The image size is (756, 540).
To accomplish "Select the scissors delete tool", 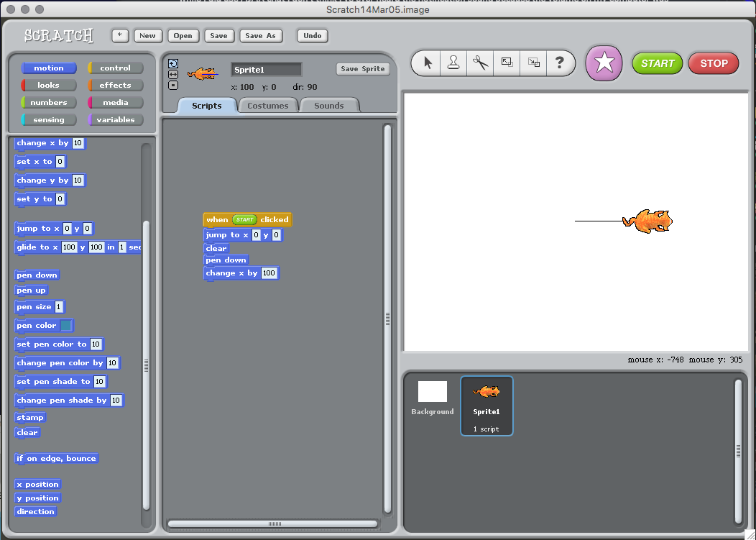I will pyautogui.click(x=480, y=63).
